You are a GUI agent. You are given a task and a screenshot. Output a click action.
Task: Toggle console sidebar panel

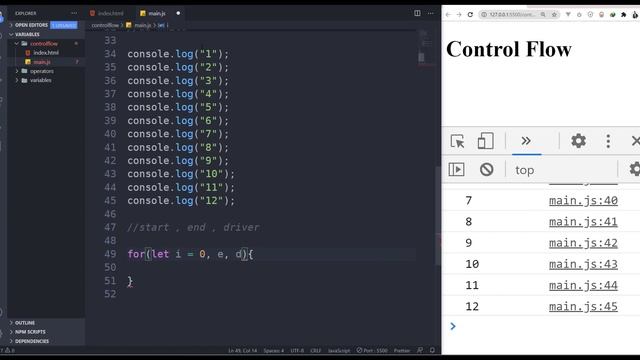point(456,169)
